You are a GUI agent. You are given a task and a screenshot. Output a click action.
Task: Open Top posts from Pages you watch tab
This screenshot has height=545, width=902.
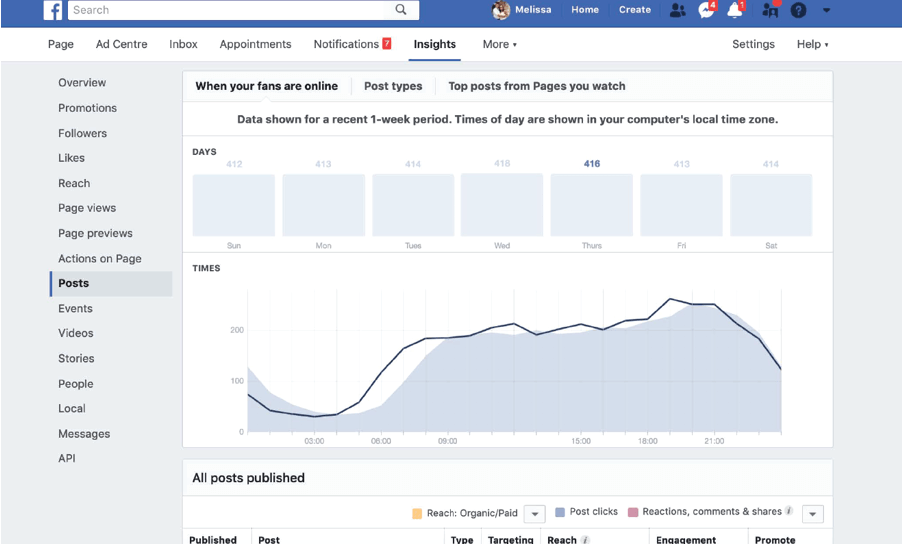pos(536,86)
